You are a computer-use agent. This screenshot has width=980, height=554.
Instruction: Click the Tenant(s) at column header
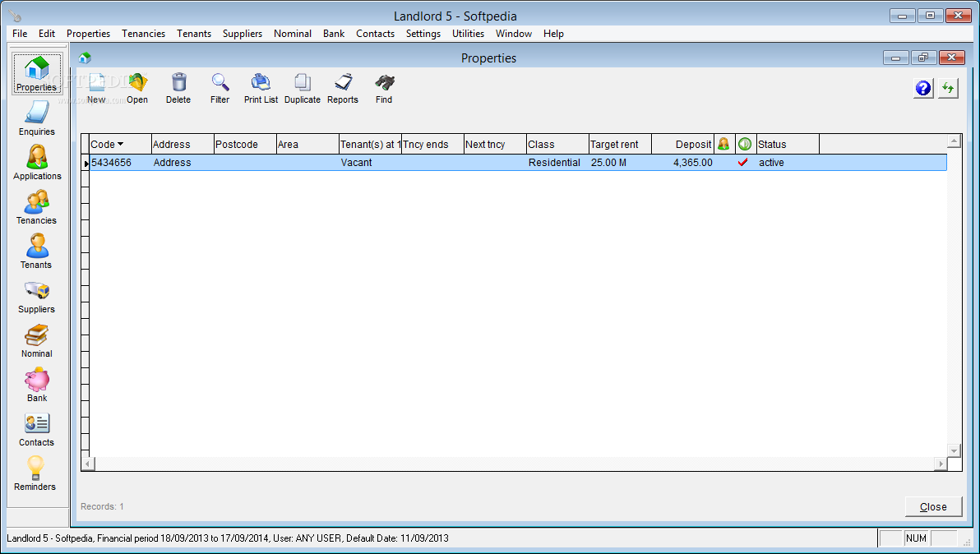(x=370, y=145)
